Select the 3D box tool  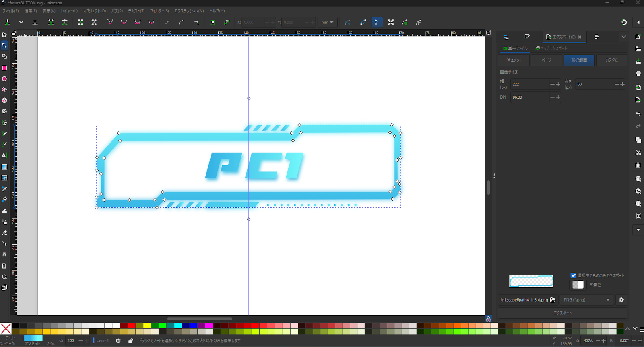(4, 100)
